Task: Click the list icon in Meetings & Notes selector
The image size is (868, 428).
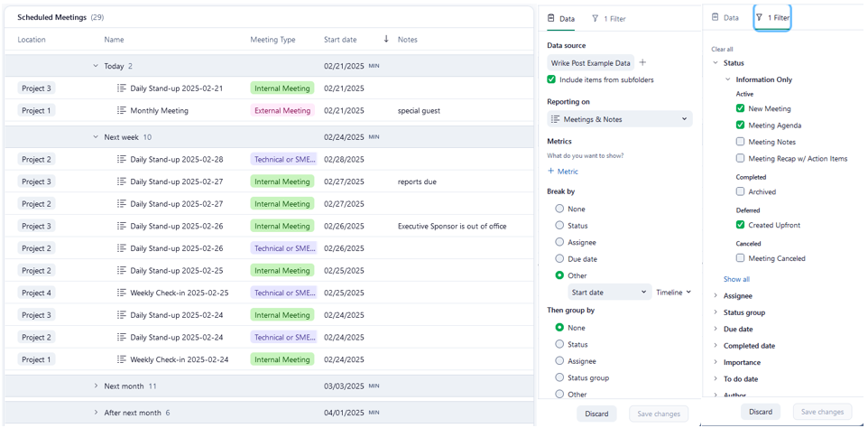Action: click(555, 119)
